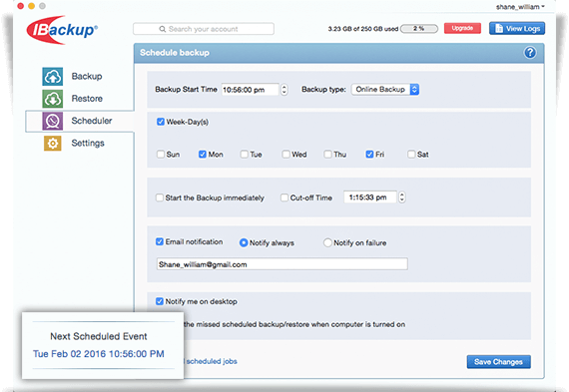Viewport: 569px width, 392px height.
Task: Adjust the Backup Start Time stepper
Action: point(284,90)
